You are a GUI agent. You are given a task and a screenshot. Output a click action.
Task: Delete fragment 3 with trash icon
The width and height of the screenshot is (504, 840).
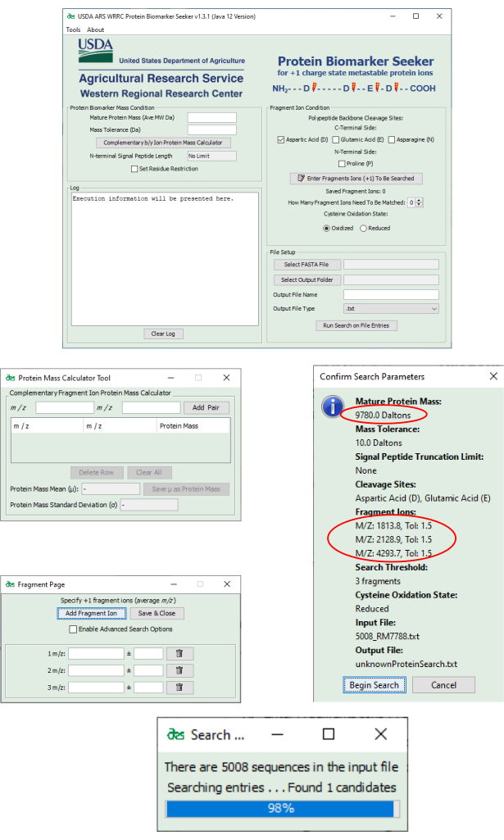tap(179, 688)
